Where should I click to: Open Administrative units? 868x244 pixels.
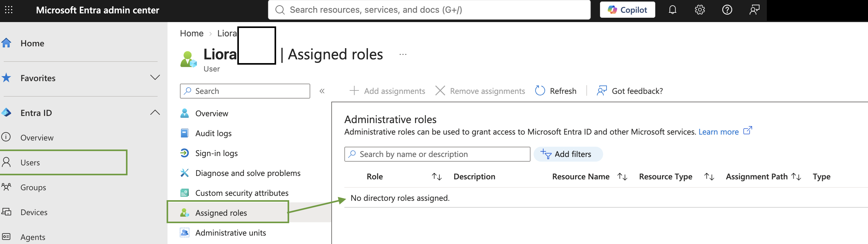(x=230, y=232)
